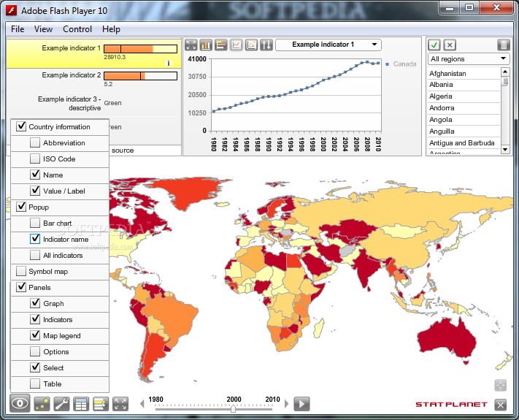This screenshot has height=420, width=519.
Task: Open the Example indicator 1 graph dropdown
Action: click(328, 45)
